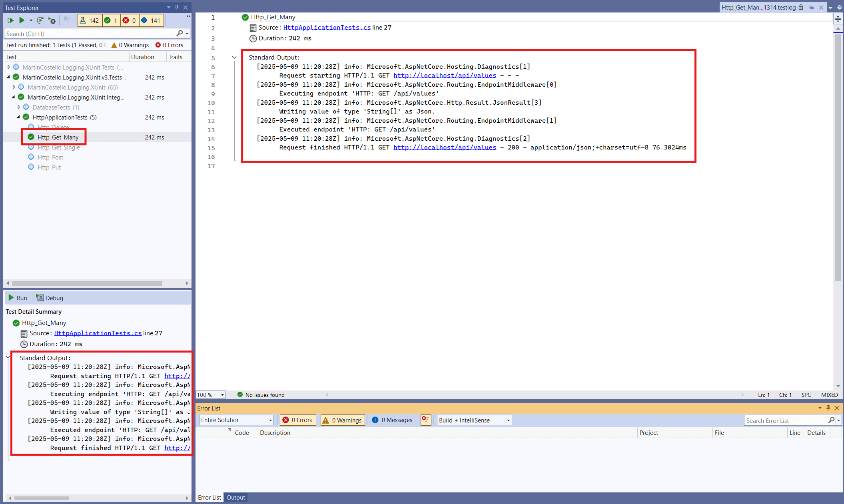Open the Entire Solution scope dropdown
The width and height of the screenshot is (844, 504).
point(236,420)
